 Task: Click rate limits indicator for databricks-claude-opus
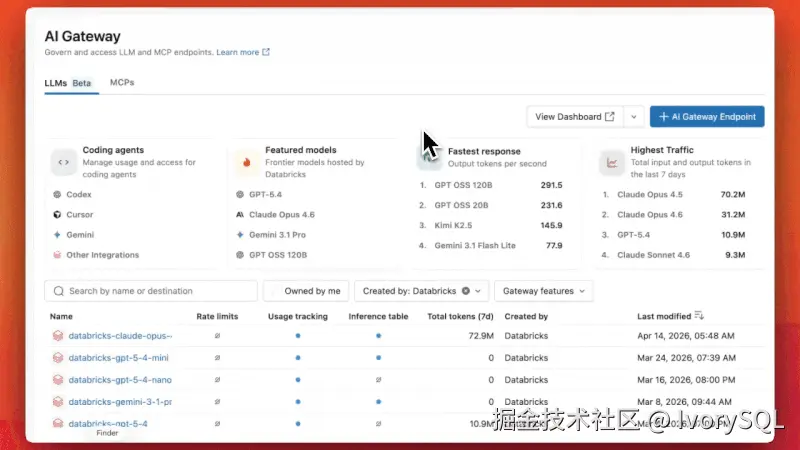[217, 336]
